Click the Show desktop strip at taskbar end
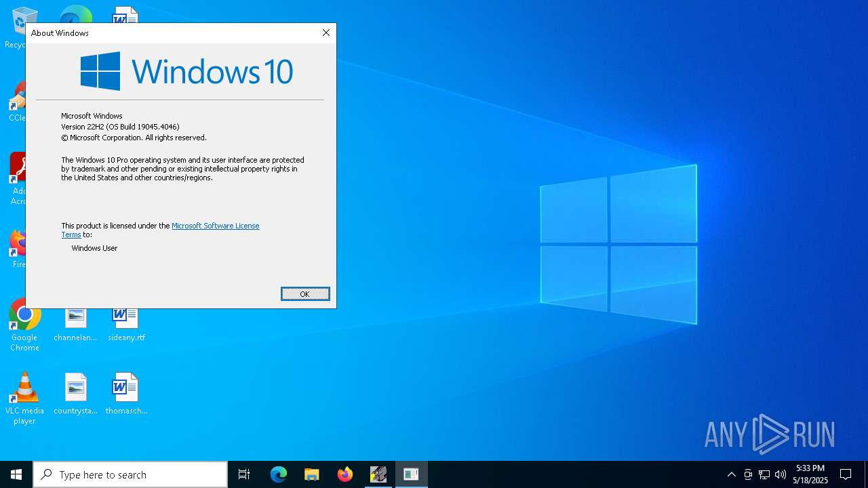This screenshot has width=868, height=488. point(866,474)
